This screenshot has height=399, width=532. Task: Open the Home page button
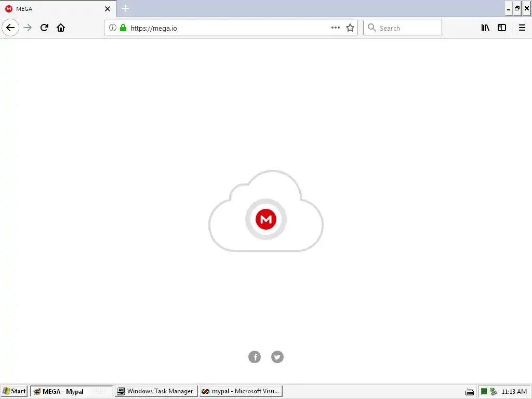[x=61, y=28]
